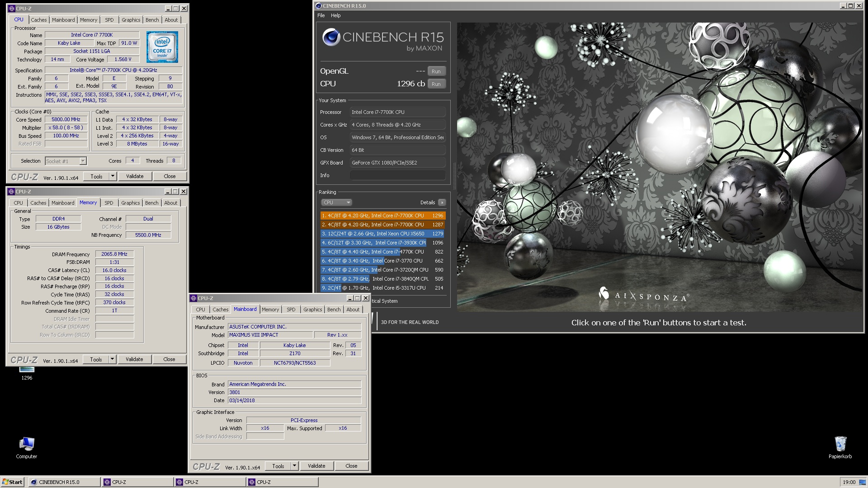868x488 pixels.
Task: Click the Intel Core i7 logo in CPU-Z
Action: [162, 47]
